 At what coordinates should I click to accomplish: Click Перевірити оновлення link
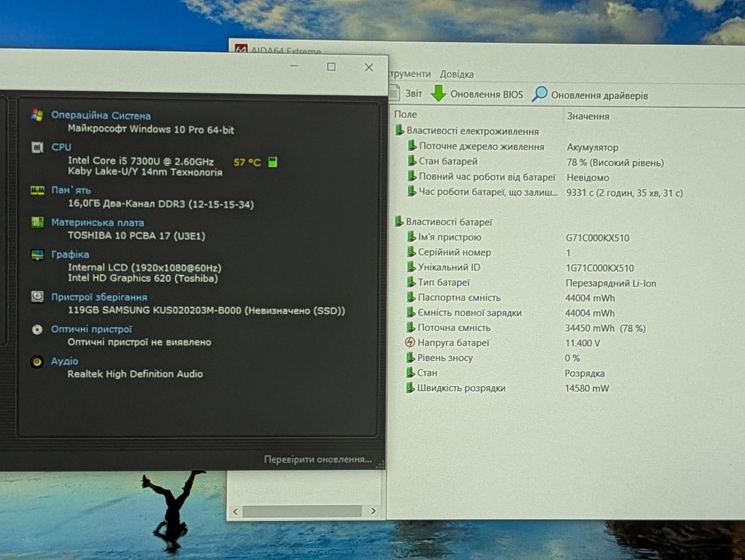[318, 459]
